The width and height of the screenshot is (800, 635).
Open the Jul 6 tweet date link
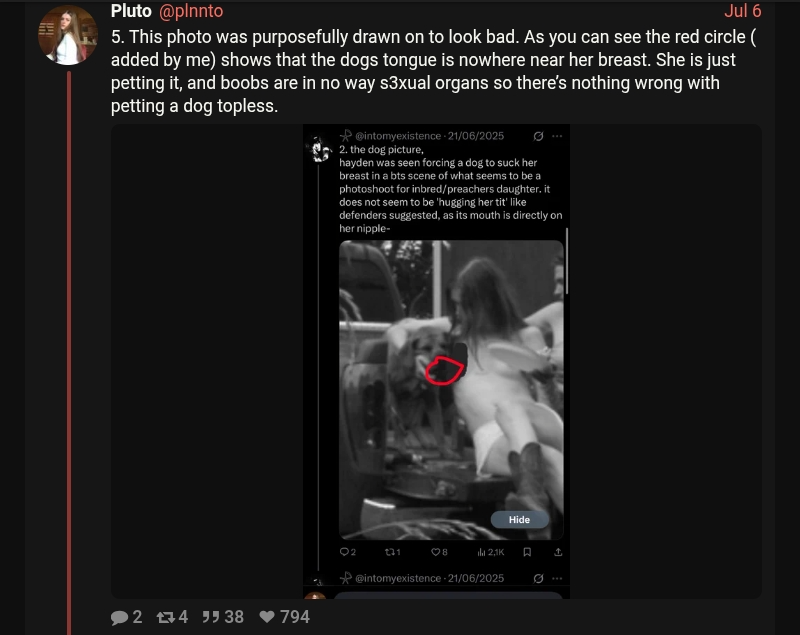(x=742, y=11)
